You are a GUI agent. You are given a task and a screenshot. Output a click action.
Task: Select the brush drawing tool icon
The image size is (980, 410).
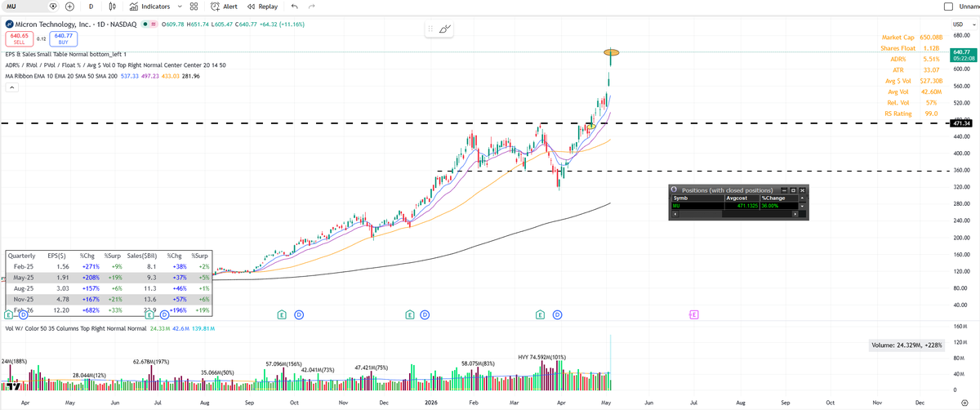click(x=445, y=29)
